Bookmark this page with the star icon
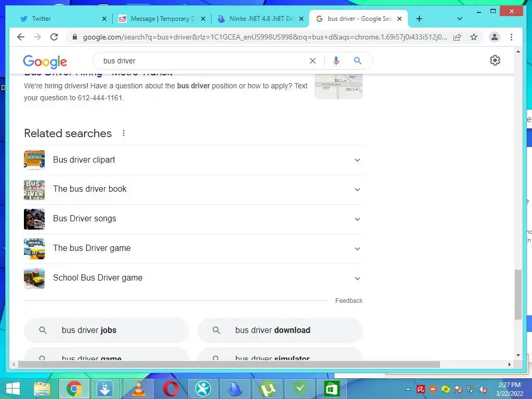Image resolution: width=532 pixels, height=399 pixels. [x=474, y=37]
